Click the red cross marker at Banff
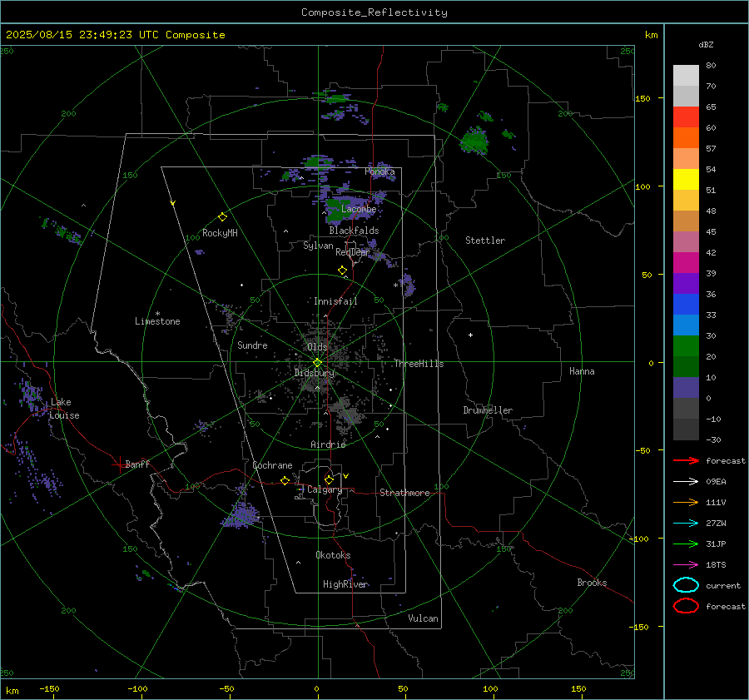 coord(119,464)
